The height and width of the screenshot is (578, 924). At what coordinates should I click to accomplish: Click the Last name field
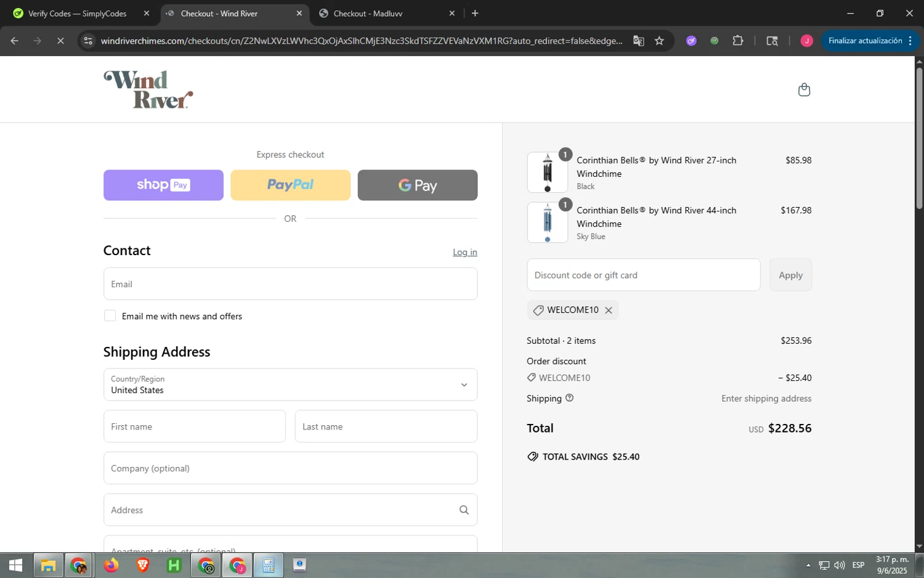[386, 426]
